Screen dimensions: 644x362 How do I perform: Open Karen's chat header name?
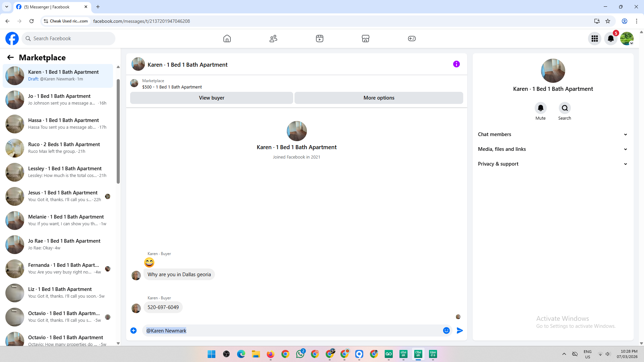click(x=187, y=65)
